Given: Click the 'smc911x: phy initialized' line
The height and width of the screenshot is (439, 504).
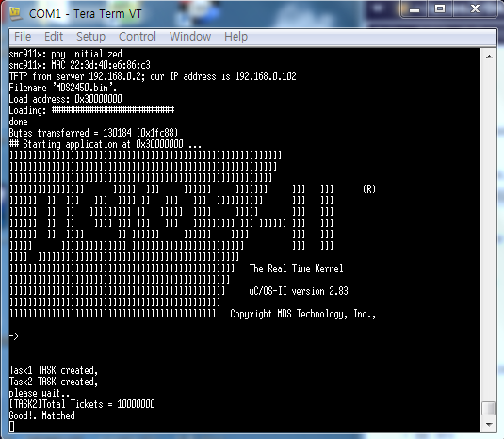Looking at the screenshot, I should click(66, 54).
